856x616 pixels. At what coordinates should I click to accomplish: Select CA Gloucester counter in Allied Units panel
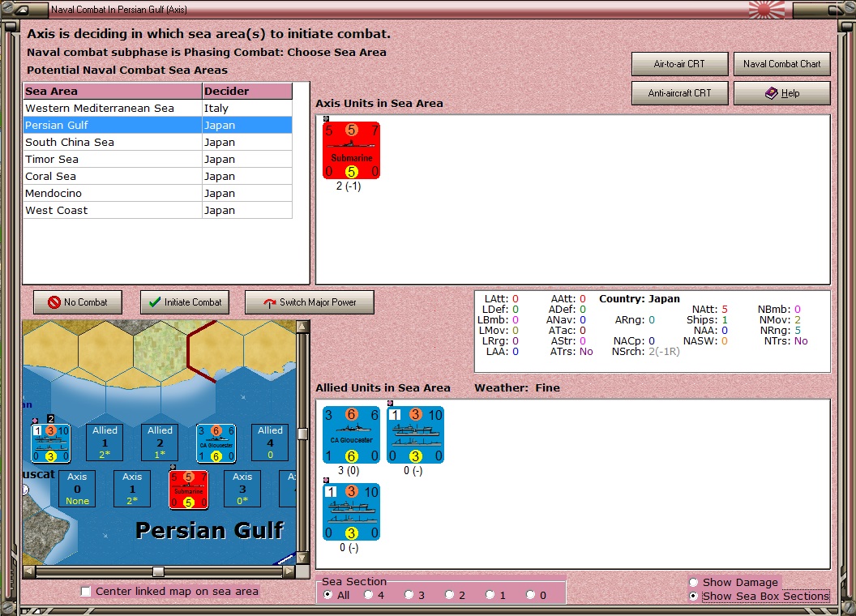351,434
